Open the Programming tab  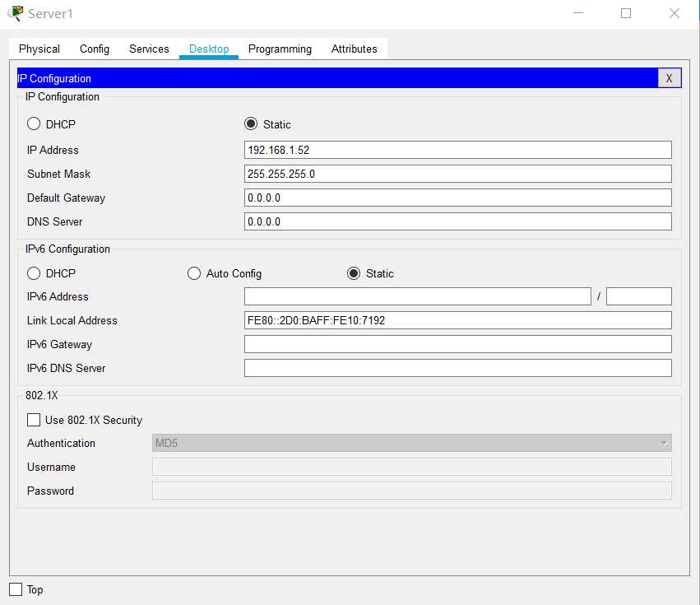[x=280, y=49]
